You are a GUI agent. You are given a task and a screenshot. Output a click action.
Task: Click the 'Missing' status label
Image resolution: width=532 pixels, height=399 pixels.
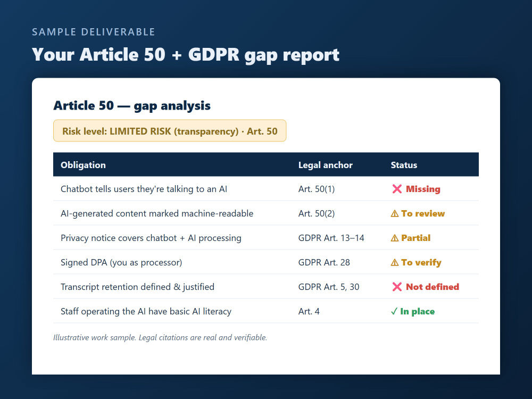tap(423, 189)
